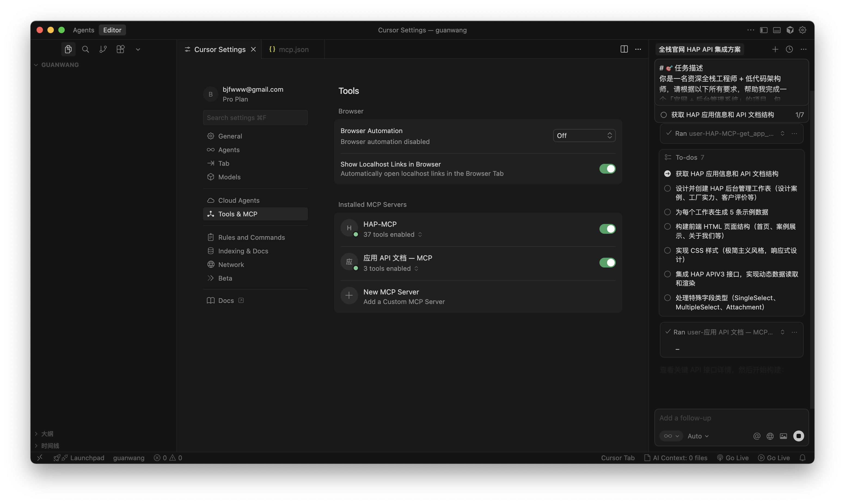Open the Browser Automation Off dropdown

click(x=584, y=136)
